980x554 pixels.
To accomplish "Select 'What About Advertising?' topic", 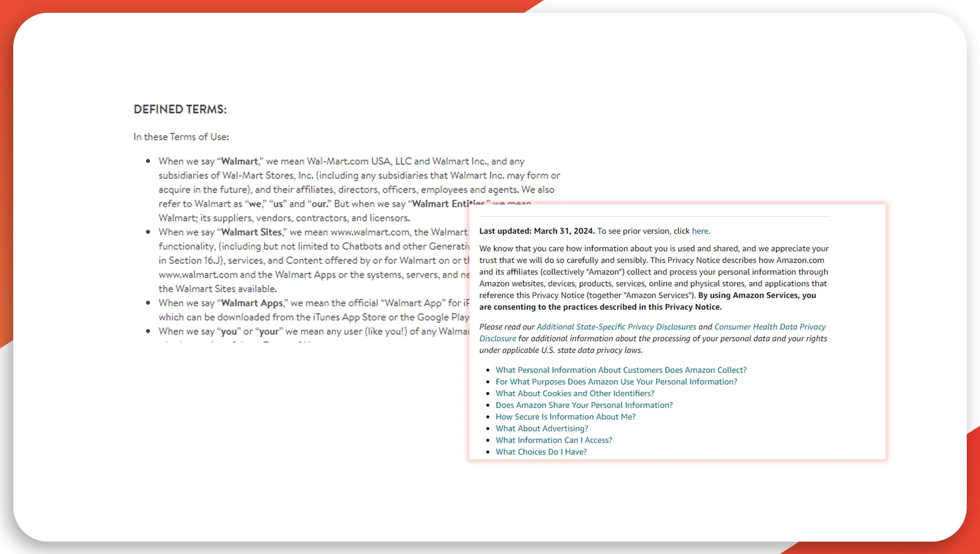I will pos(542,428).
